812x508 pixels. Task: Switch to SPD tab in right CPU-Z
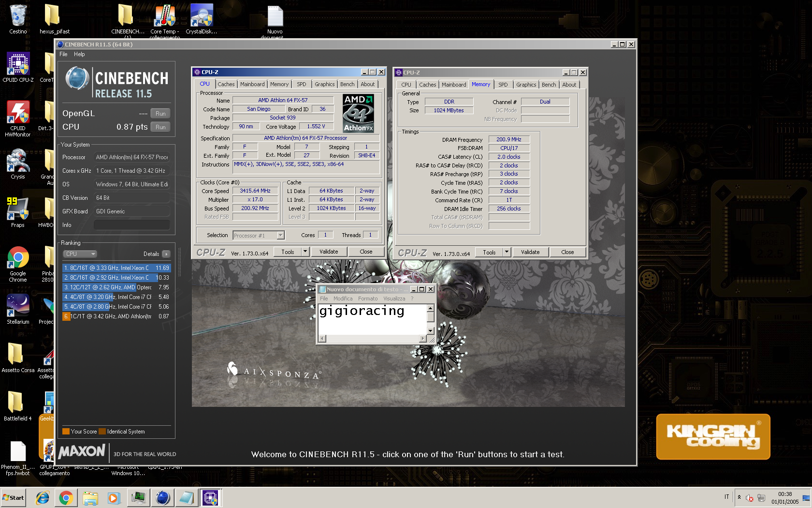pyautogui.click(x=503, y=85)
